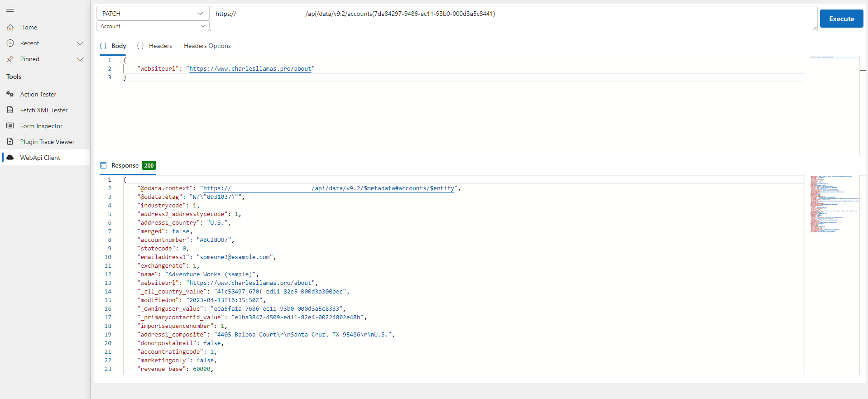Click the "marketingonly" response line
Image resolution: width=868 pixels, height=399 pixels.
[x=177, y=361]
